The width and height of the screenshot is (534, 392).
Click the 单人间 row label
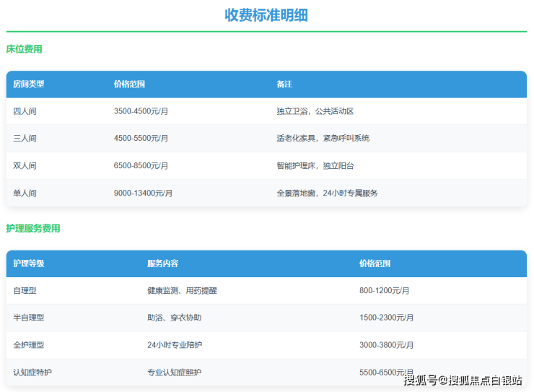(25, 193)
